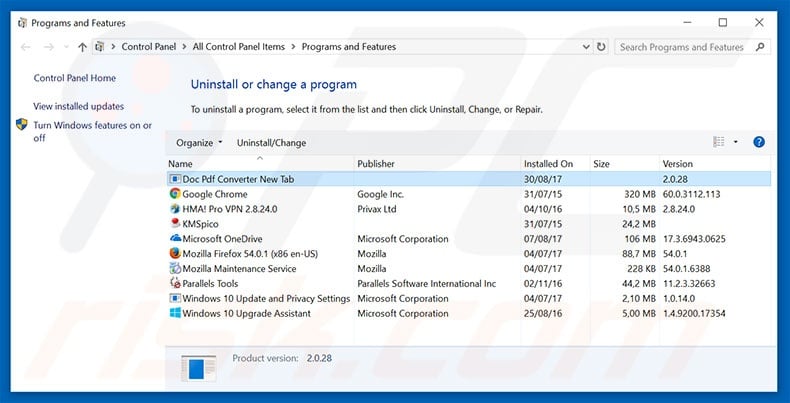Click the Windows 10 Upgrade Assistant icon
The image size is (790, 403).
click(x=175, y=313)
